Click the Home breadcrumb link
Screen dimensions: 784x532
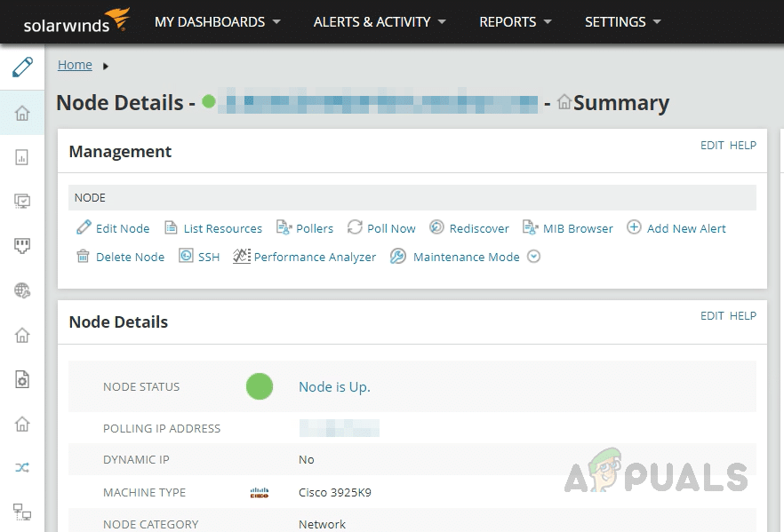pos(75,65)
